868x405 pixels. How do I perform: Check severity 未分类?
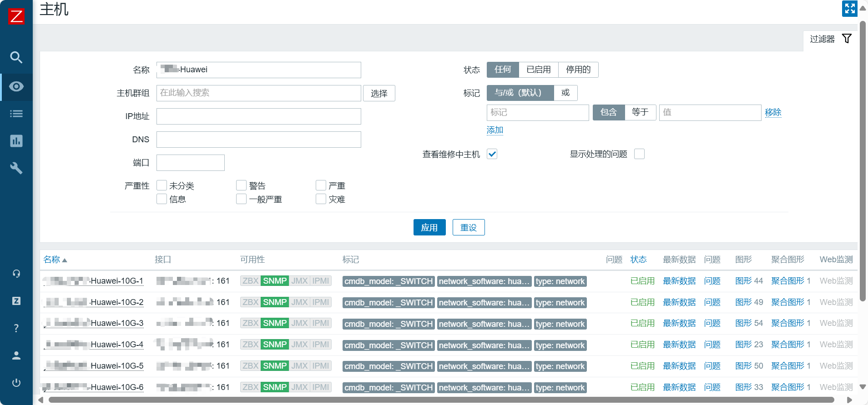pos(161,185)
